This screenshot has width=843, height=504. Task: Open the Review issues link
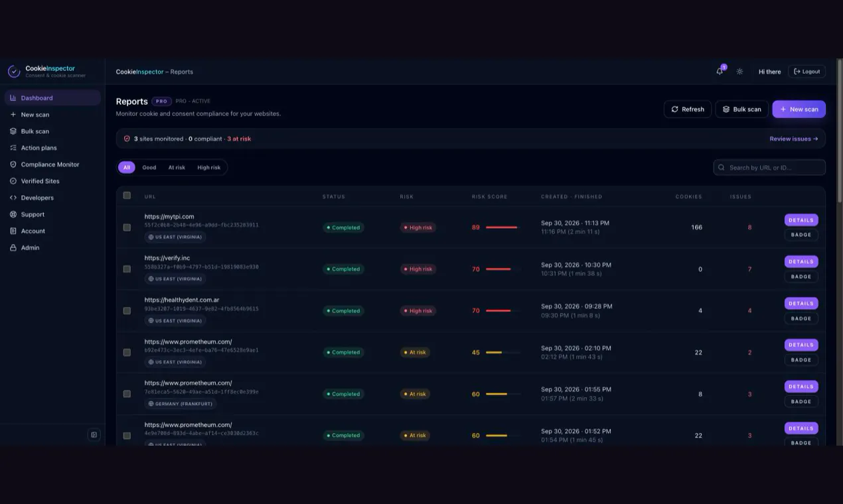(x=794, y=139)
